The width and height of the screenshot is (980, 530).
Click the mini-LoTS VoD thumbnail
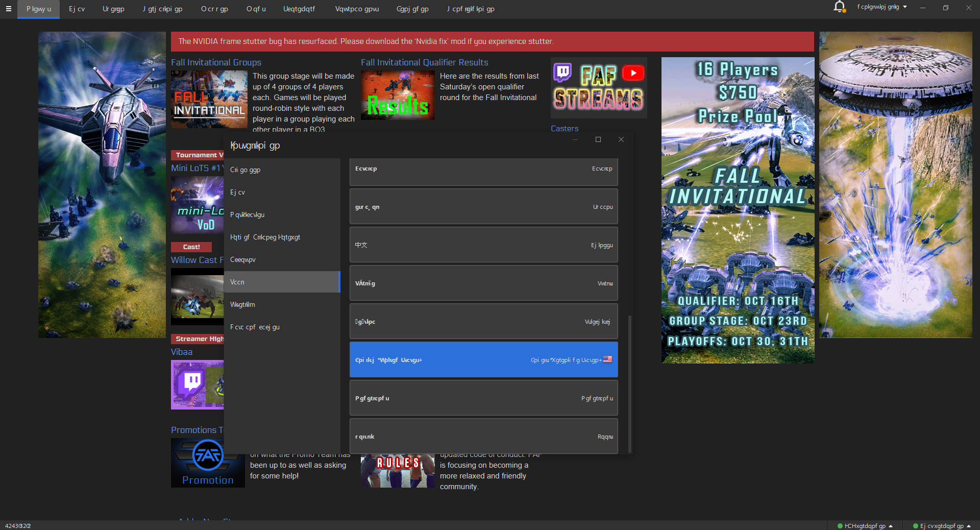(198, 205)
